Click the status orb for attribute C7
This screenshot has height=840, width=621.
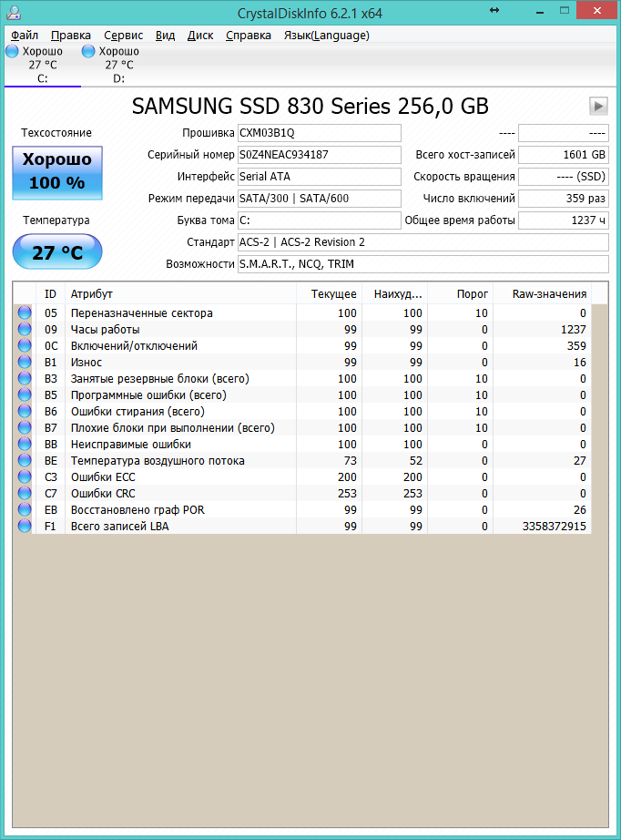(25, 493)
